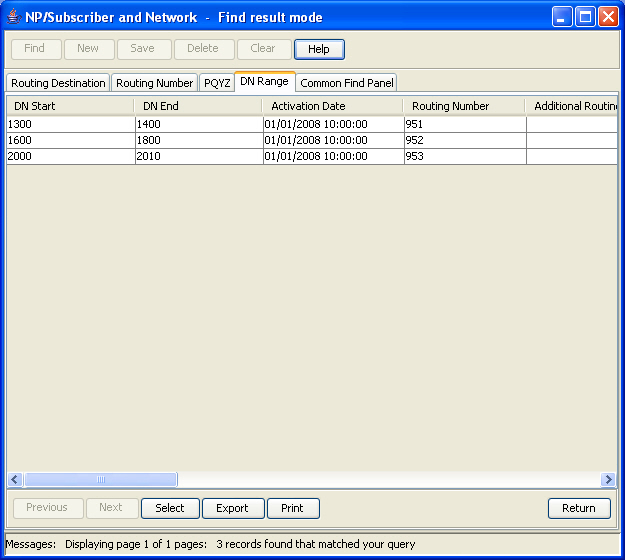
Task: Click the disabled Save button
Action: pos(143,49)
